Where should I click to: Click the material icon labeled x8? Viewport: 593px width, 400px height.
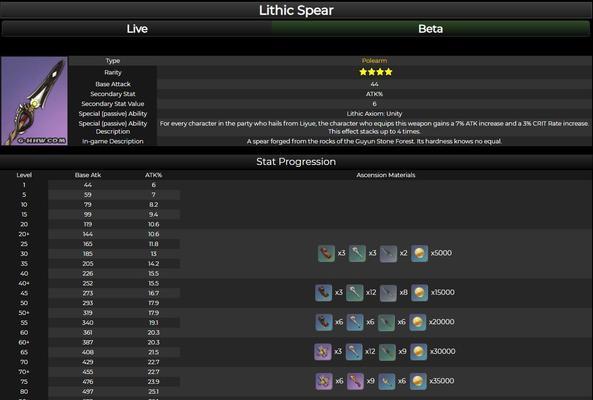pyautogui.click(x=388, y=293)
